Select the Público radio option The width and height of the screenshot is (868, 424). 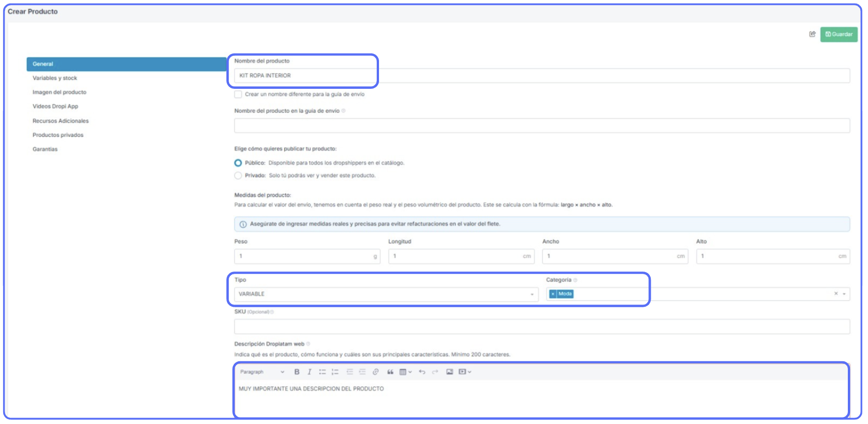click(238, 163)
